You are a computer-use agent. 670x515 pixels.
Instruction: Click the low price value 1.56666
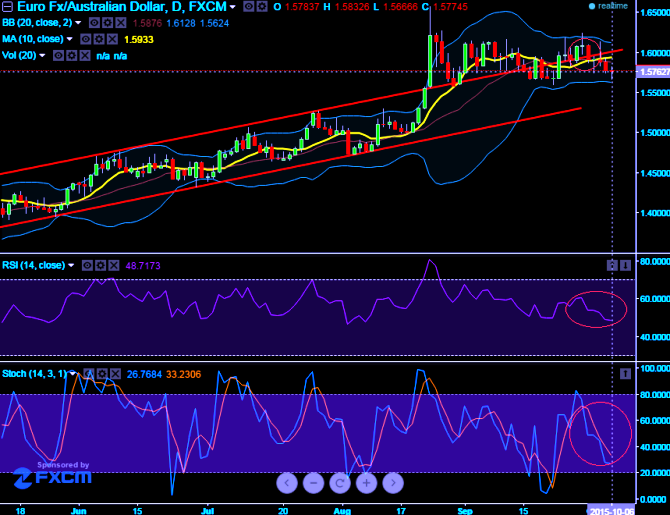[400, 7]
